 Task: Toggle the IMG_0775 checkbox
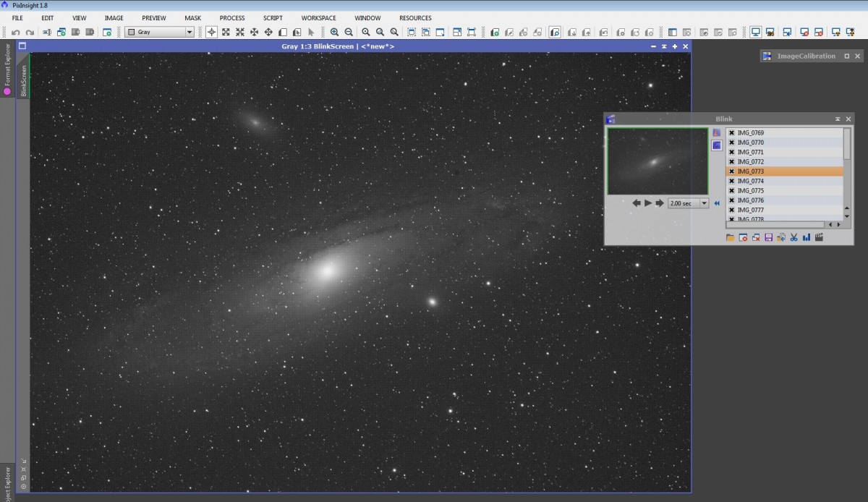(x=731, y=191)
